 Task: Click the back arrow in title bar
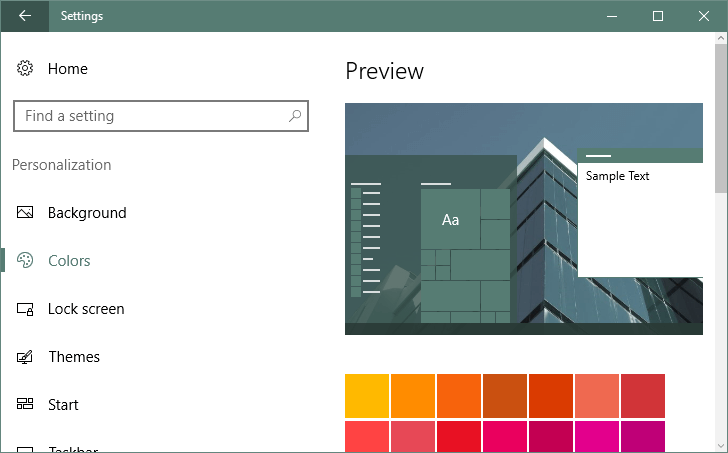coord(25,16)
